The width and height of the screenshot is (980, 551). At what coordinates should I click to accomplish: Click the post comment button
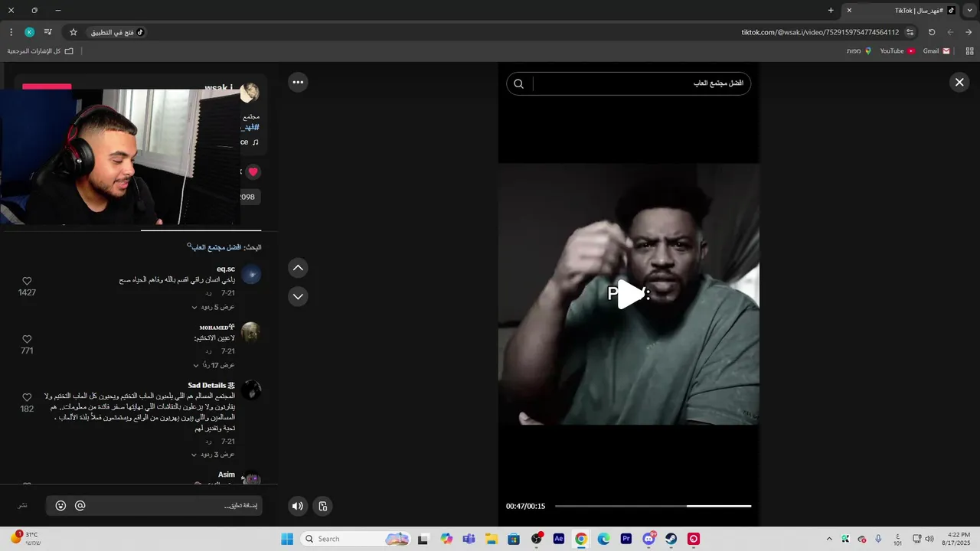[23, 506]
